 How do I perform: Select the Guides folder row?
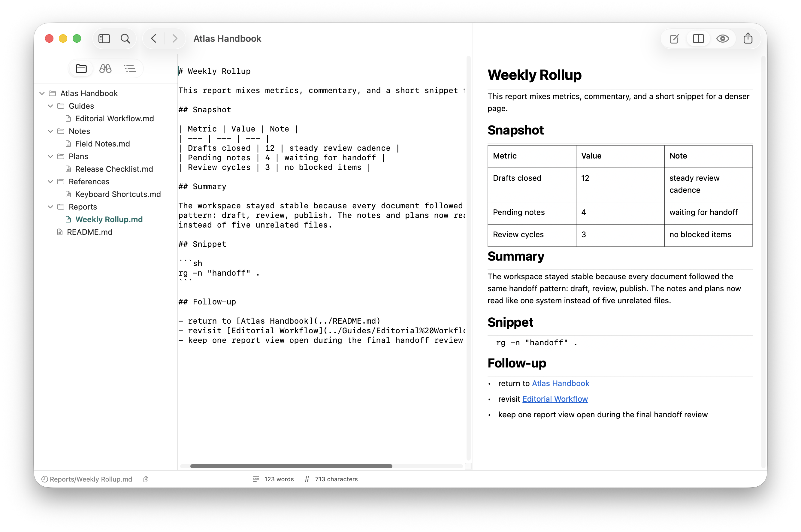pyautogui.click(x=105, y=106)
